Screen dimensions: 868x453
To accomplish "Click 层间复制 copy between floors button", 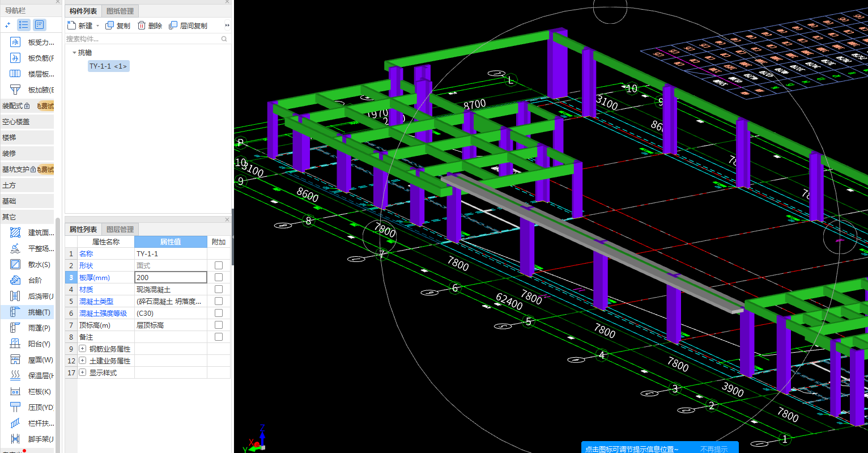I will pyautogui.click(x=188, y=26).
